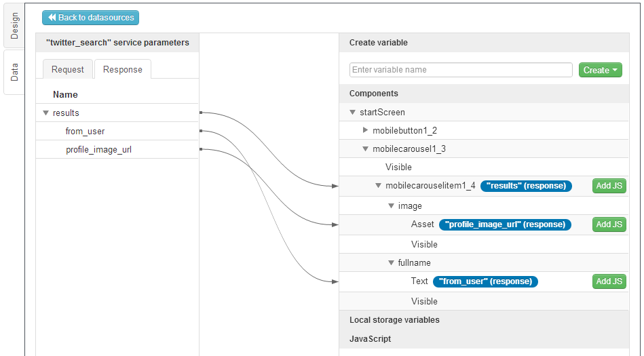The image size is (644, 356).
Task: Select the from_user response parameter
Action: (x=85, y=132)
